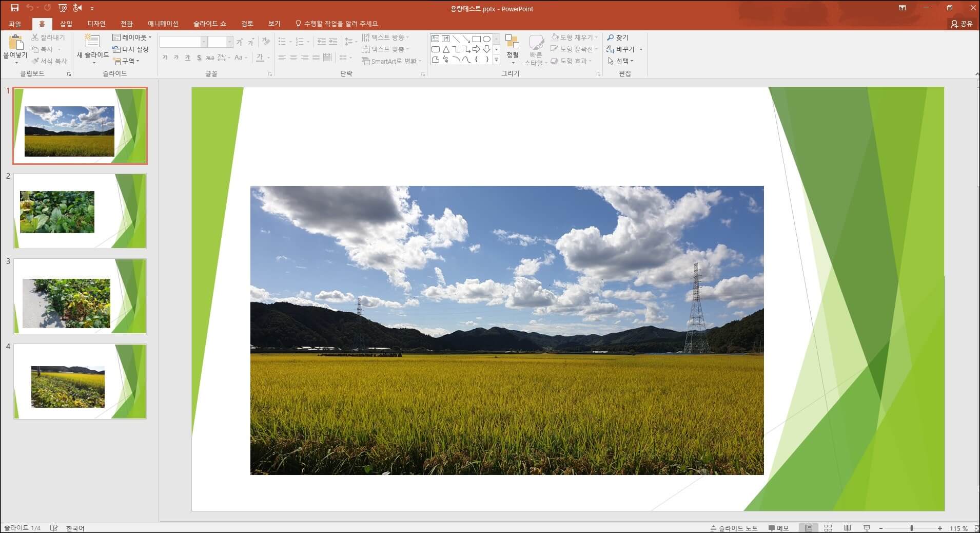Start Slide Show from status bar icon
The image size is (980, 533).
point(867,528)
